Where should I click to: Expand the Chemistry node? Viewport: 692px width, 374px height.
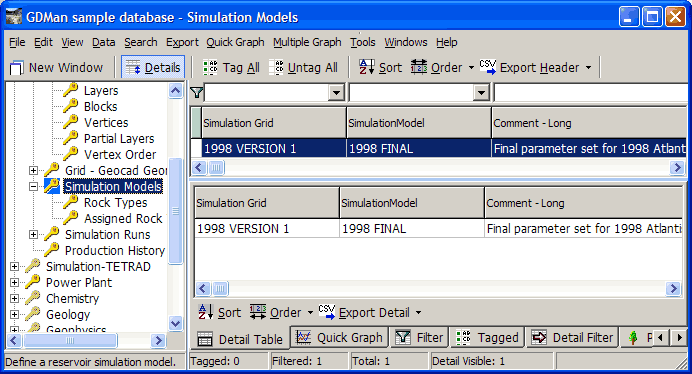pos(15,298)
